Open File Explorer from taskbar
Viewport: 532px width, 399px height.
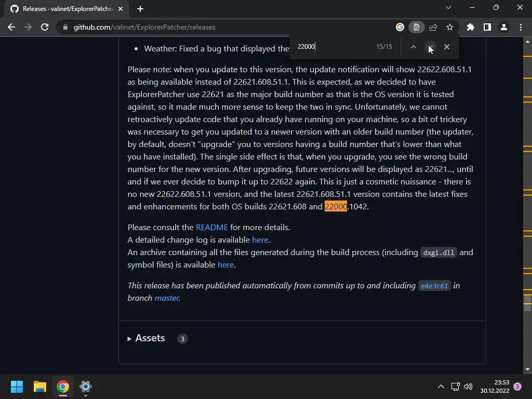coord(39,387)
